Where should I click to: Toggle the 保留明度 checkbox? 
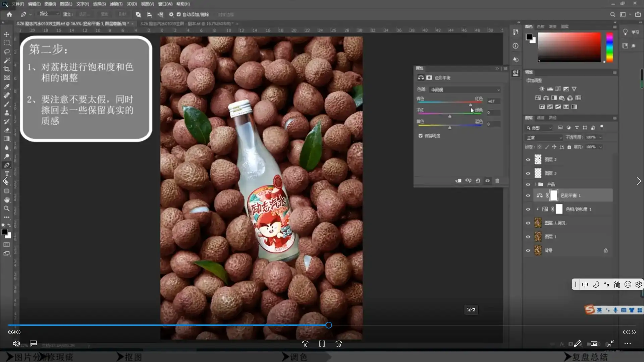click(420, 136)
